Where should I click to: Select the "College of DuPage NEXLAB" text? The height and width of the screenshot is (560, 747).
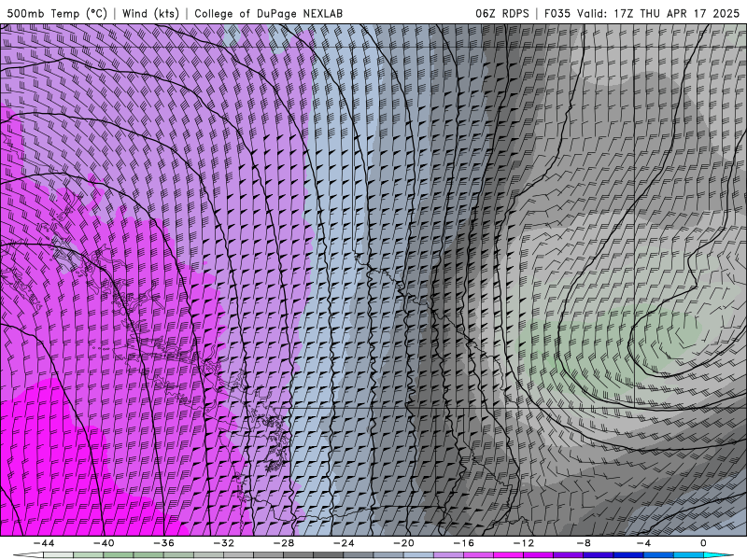coord(268,14)
